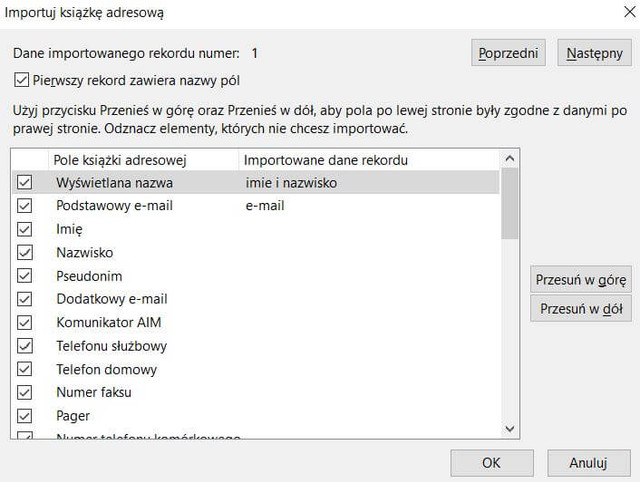The width and height of the screenshot is (640, 482).
Task: Toggle the Pager field checkbox
Action: pyautogui.click(x=24, y=416)
